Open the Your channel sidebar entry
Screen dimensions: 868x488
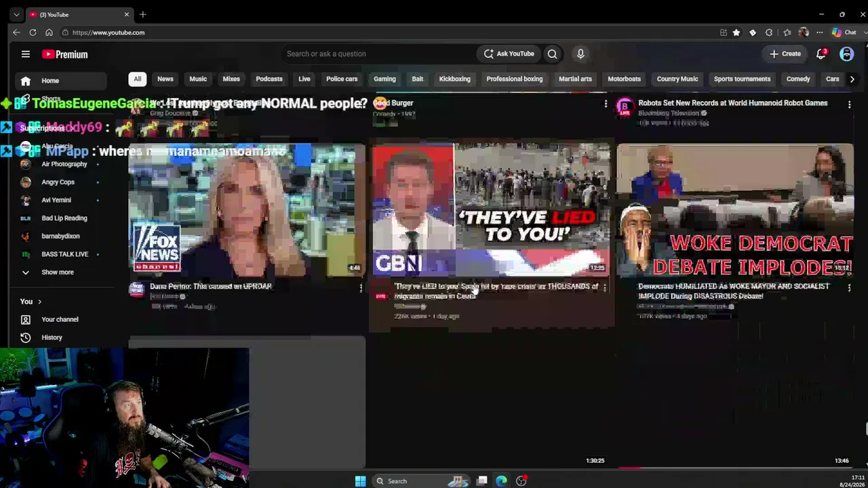pyautogui.click(x=60, y=319)
